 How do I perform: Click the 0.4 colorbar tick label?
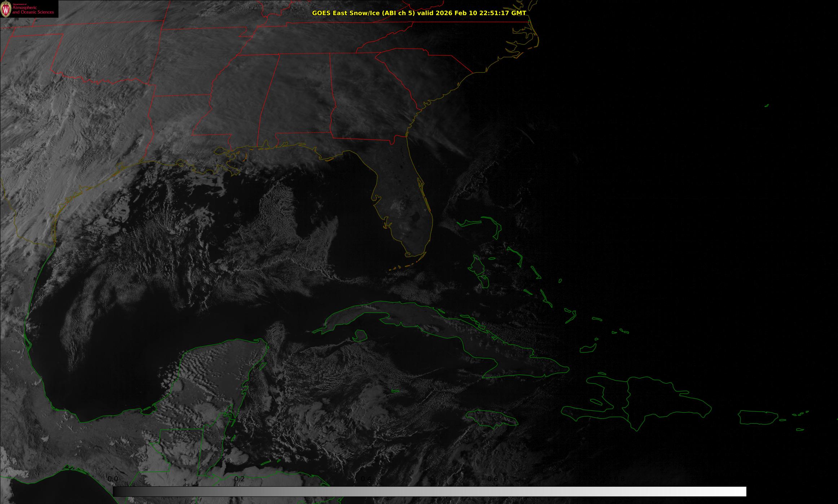(366, 479)
